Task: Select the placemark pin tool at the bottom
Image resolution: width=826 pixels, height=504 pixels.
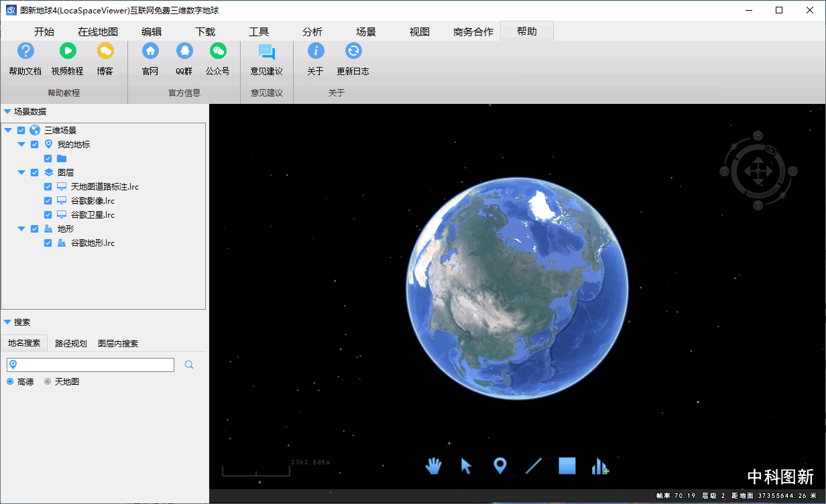Action: click(x=499, y=466)
